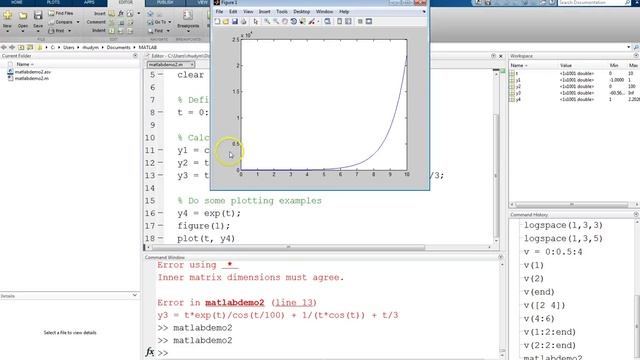Click the New file icon in MATLAB ribbon
The height and width of the screenshot is (360, 640).
click(x=7, y=16)
